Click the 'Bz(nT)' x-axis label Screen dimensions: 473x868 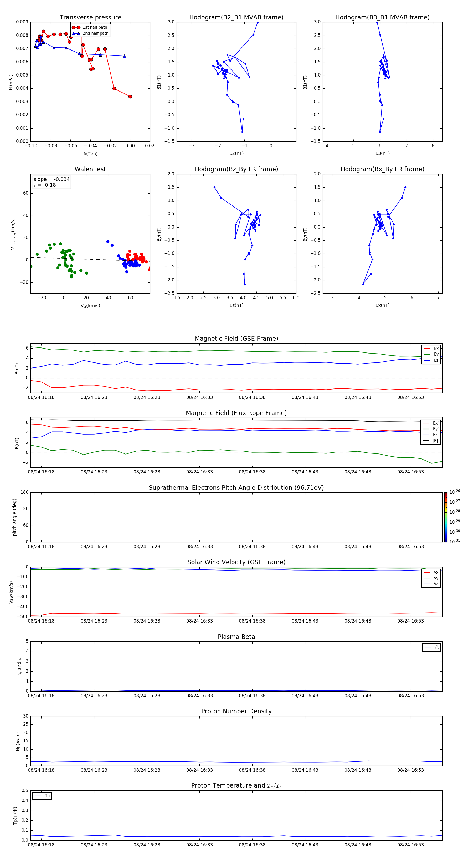(236, 305)
